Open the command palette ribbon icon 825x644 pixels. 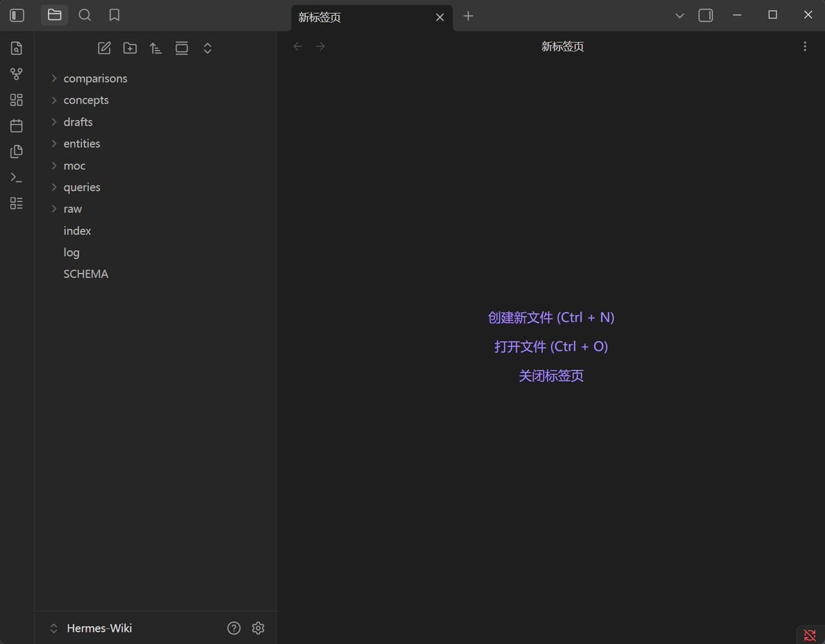(16, 178)
